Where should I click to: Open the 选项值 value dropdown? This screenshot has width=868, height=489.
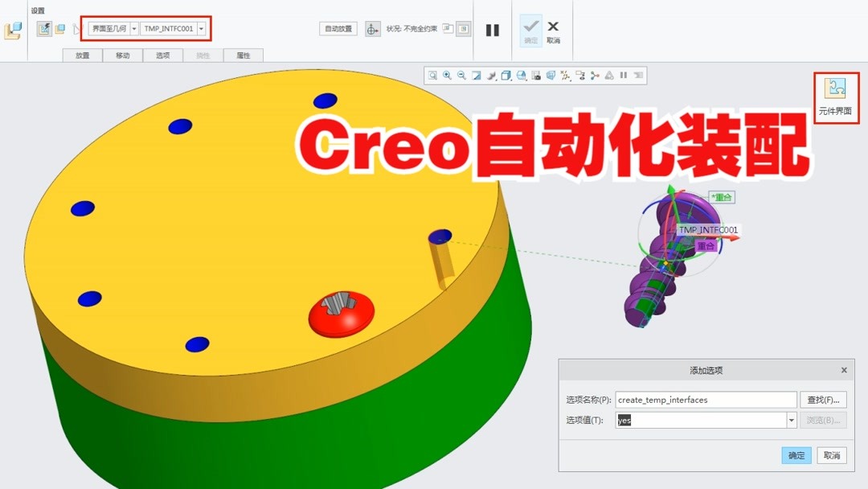click(x=791, y=420)
